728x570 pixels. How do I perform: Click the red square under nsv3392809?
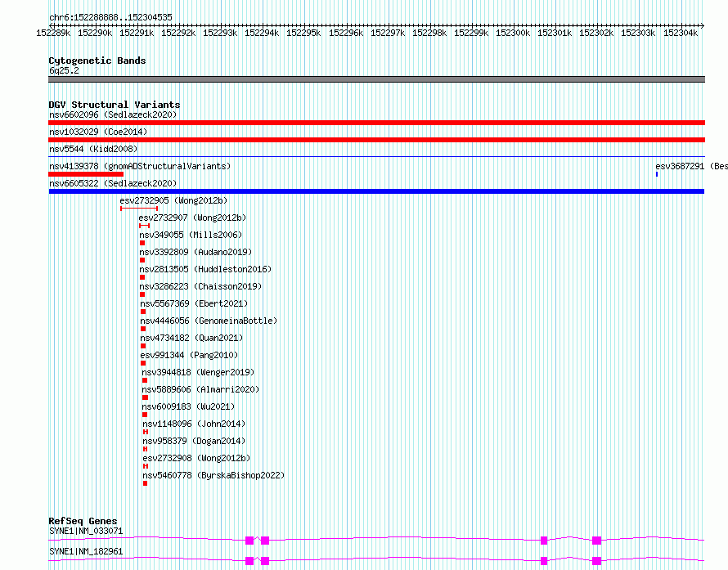click(142, 260)
